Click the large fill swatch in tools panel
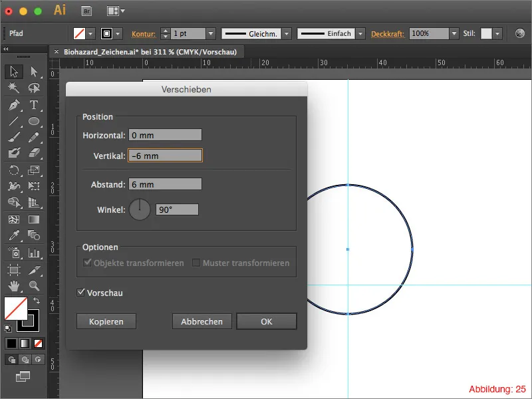Screen dimensions: 532x399 pos(15,308)
